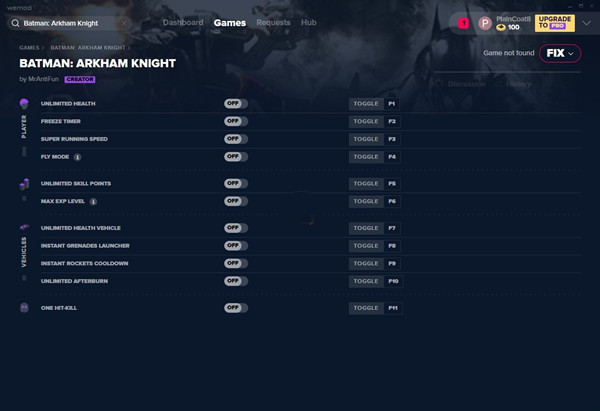Click the Player category icon
Viewport: 600px width, 411px height.
(24, 104)
